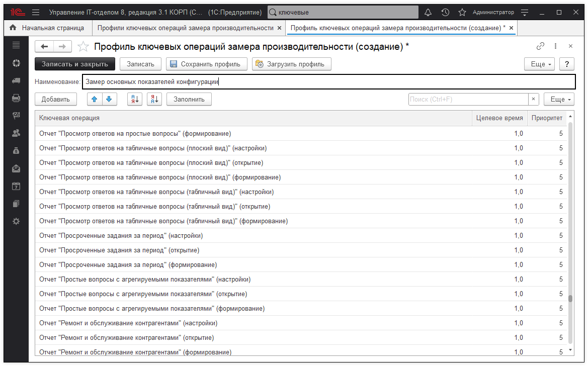The image size is (588, 366).
Task: Click the Загрузить профиль button
Action: (291, 64)
